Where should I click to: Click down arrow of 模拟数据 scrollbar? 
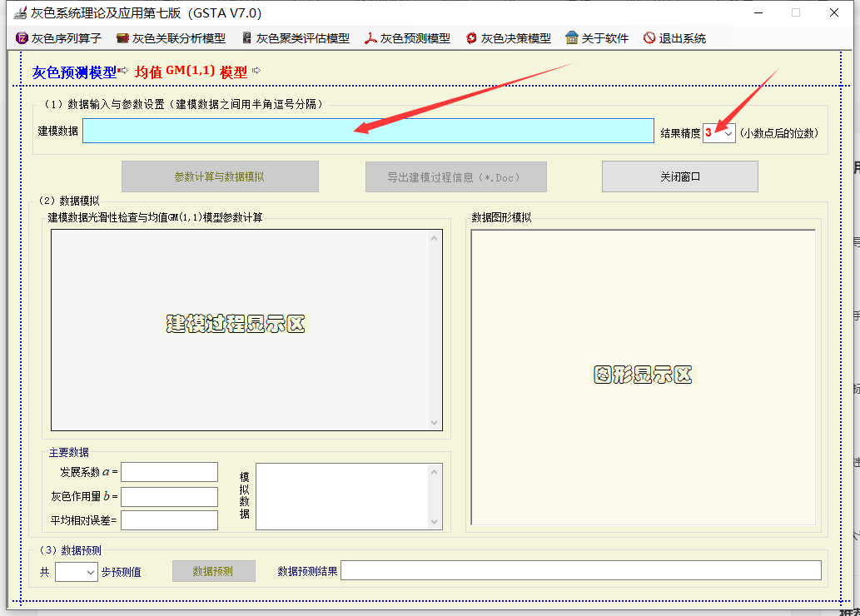pos(435,522)
